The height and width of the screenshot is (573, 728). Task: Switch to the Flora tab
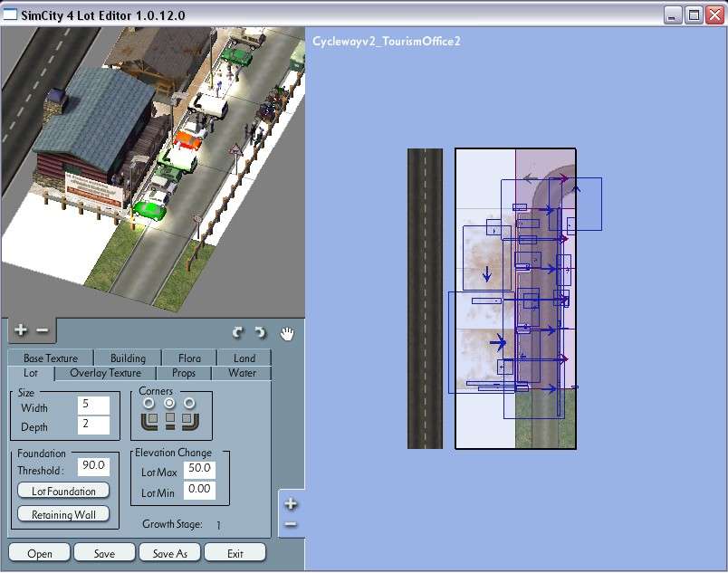click(189, 358)
